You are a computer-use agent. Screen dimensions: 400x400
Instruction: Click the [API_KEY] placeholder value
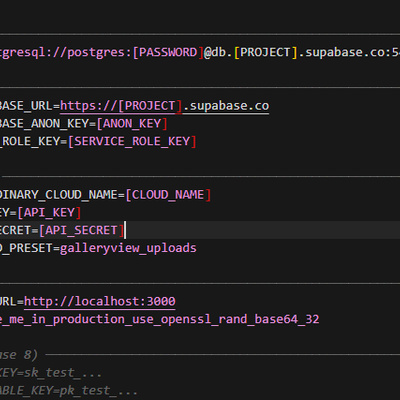[x=49, y=213]
